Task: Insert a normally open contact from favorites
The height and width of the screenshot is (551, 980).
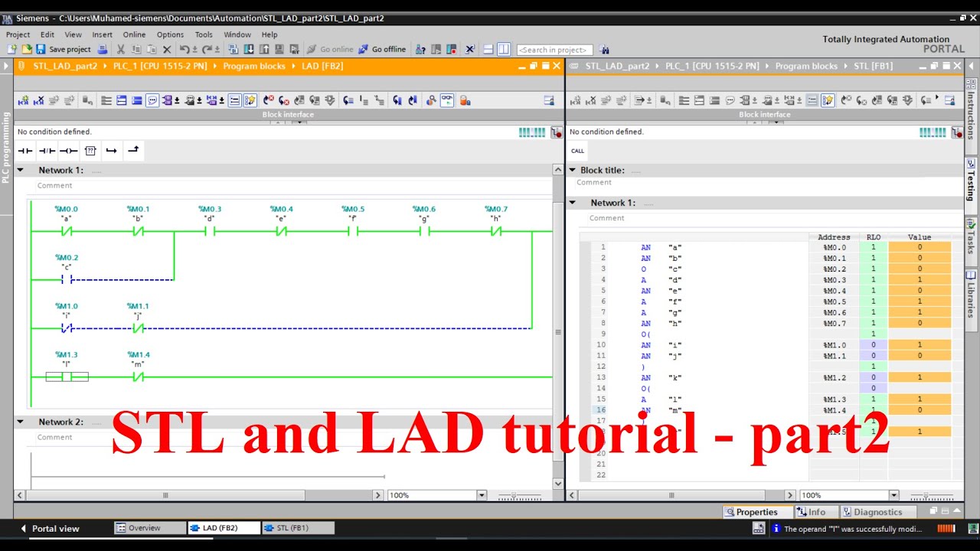Action: [x=25, y=151]
